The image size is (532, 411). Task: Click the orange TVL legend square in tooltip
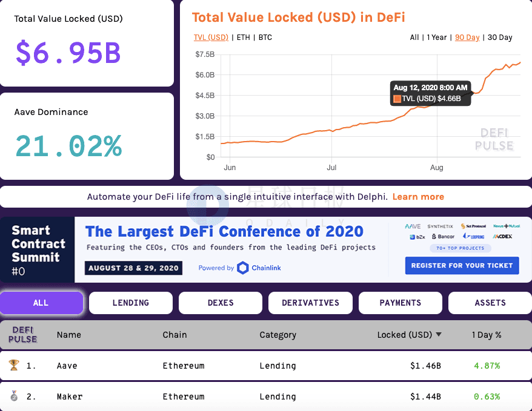397,99
